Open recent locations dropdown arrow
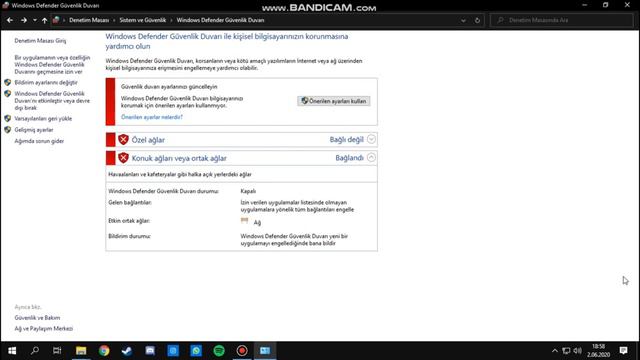 35,20
